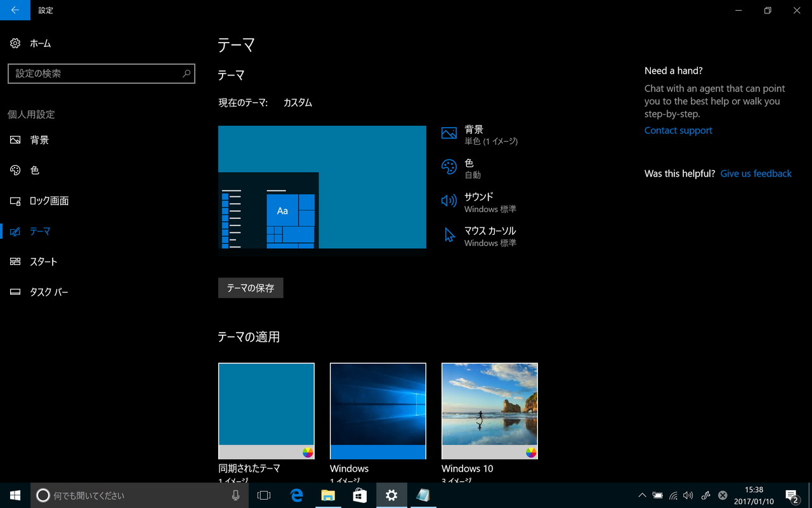Focus the 設定の検索 search box
Viewport: 812px width, 508px height.
click(101, 74)
